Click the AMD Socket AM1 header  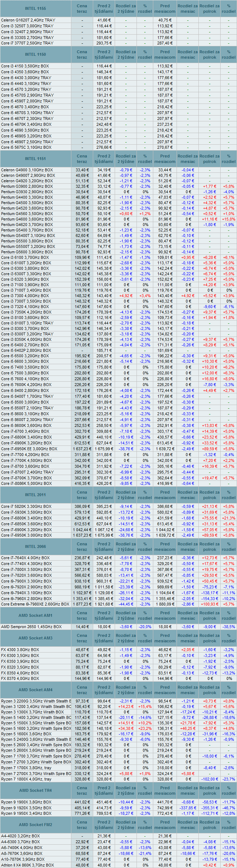(x=35, y=615)
